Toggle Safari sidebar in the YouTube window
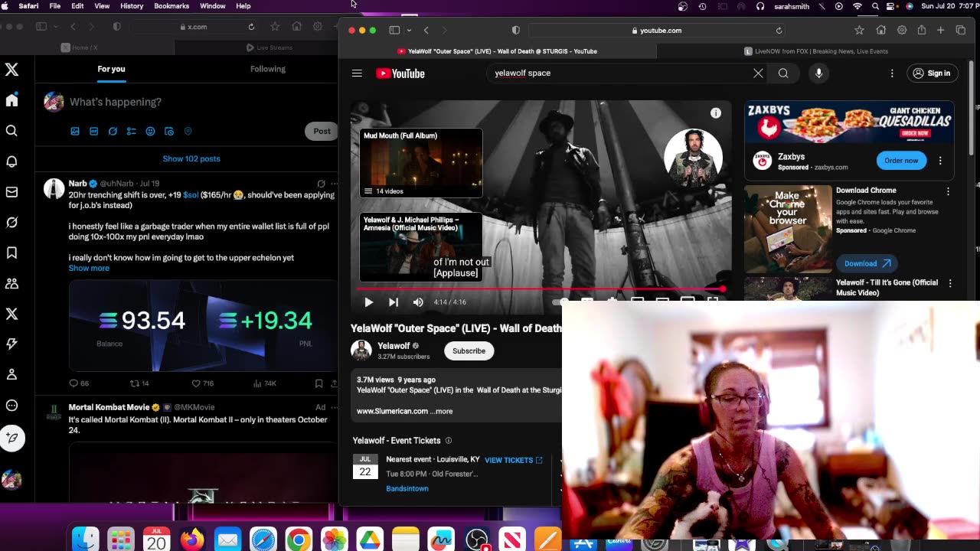The height and width of the screenshot is (551, 980). coord(394,31)
